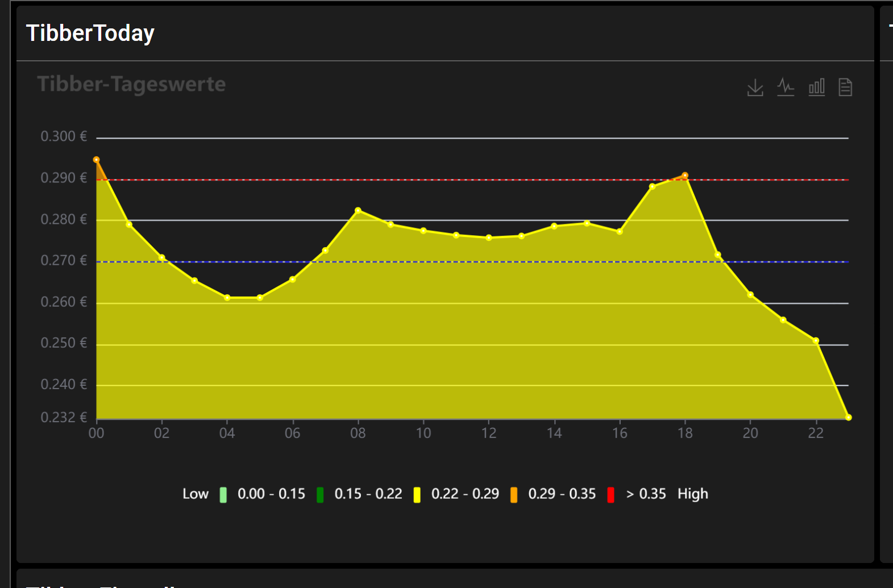The width and height of the screenshot is (893, 588).
Task: Click the 0.15 - 0.22 legend text
Action: 368,494
